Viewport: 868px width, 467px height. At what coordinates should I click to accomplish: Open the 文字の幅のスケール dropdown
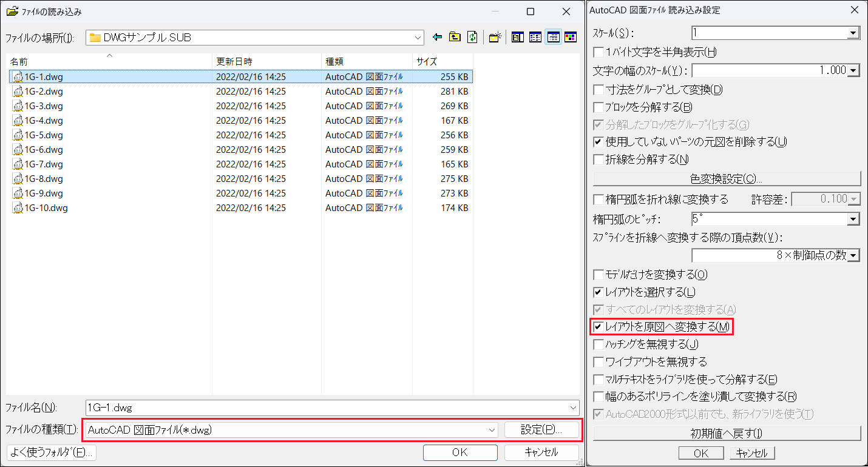click(x=855, y=71)
